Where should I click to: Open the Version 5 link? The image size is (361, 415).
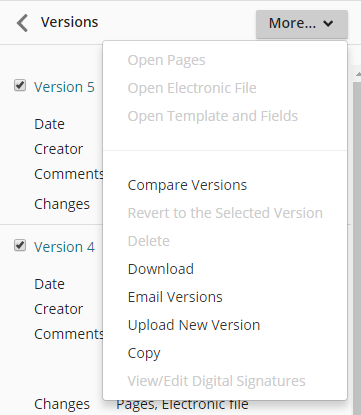point(64,87)
